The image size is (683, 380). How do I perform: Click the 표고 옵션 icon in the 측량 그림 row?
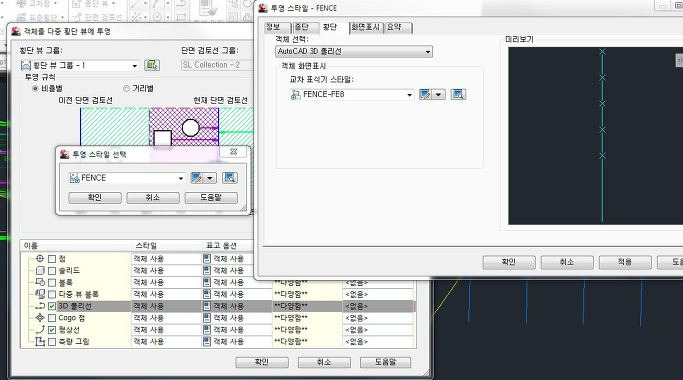(x=207, y=341)
